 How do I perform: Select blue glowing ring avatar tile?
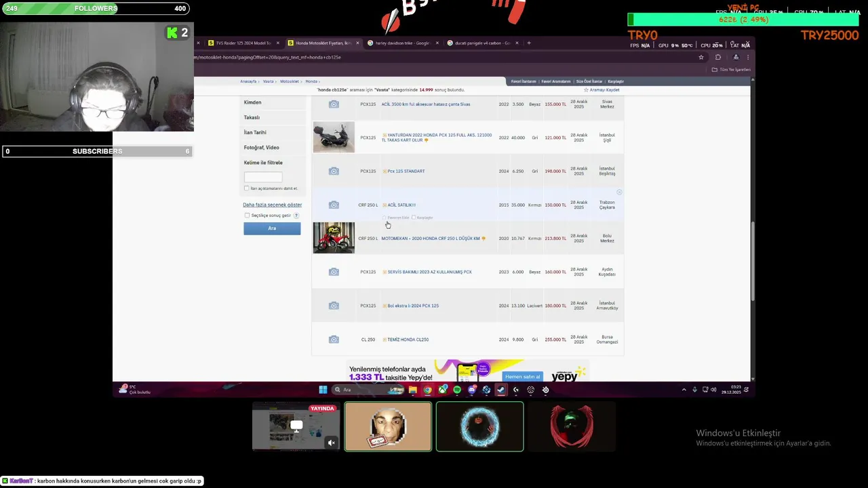(x=480, y=426)
